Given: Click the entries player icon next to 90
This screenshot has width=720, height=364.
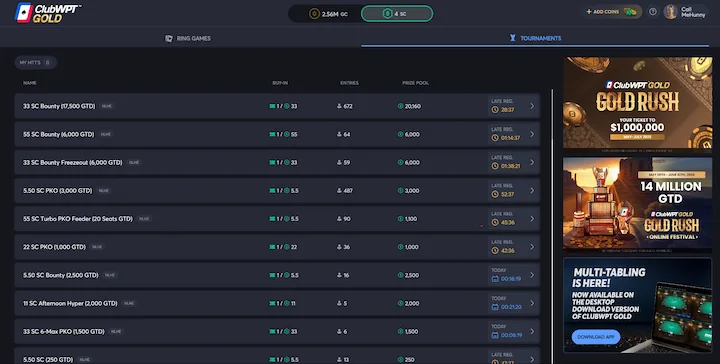Looking at the screenshot, I should point(339,219).
